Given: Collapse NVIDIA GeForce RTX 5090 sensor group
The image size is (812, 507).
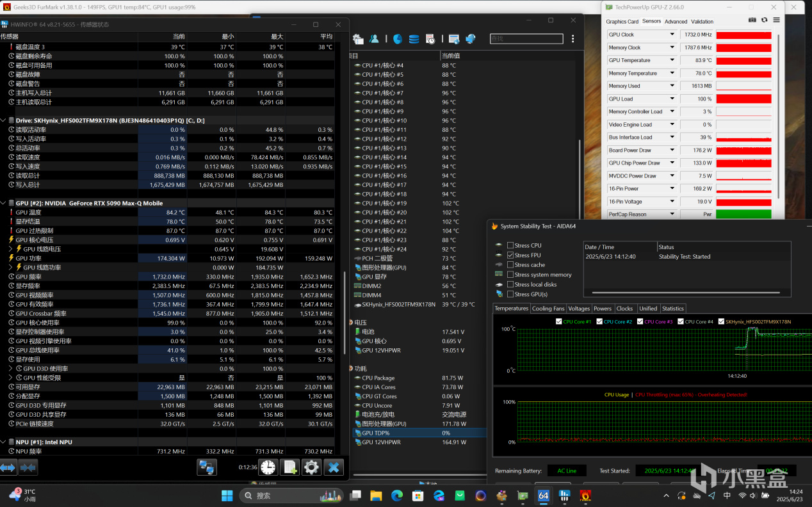Looking at the screenshot, I should [x=4, y=203].
